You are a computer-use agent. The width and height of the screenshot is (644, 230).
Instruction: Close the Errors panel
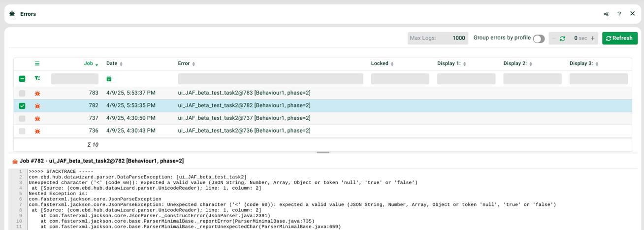(x=633, y=14)
